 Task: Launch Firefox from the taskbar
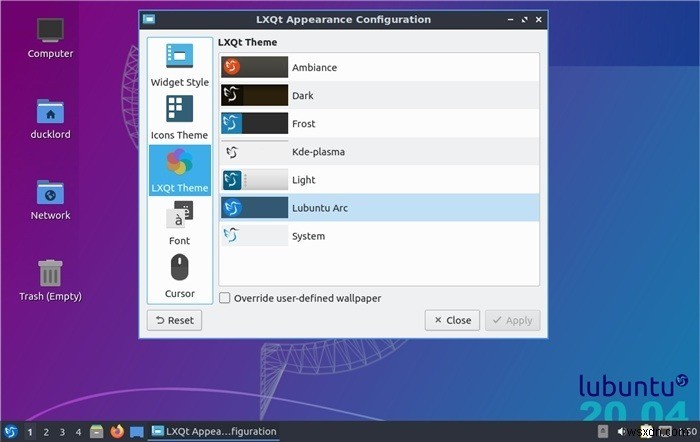coord(117,432)
